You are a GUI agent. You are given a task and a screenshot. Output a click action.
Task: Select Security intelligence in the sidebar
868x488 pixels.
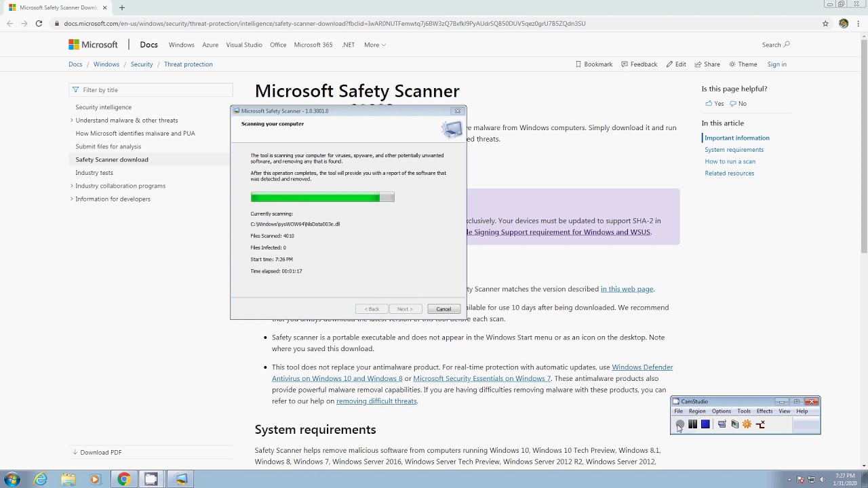(104, 107)
